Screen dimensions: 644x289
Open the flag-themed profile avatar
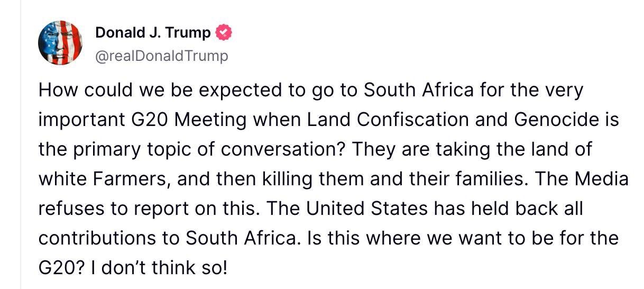[60, 43]
